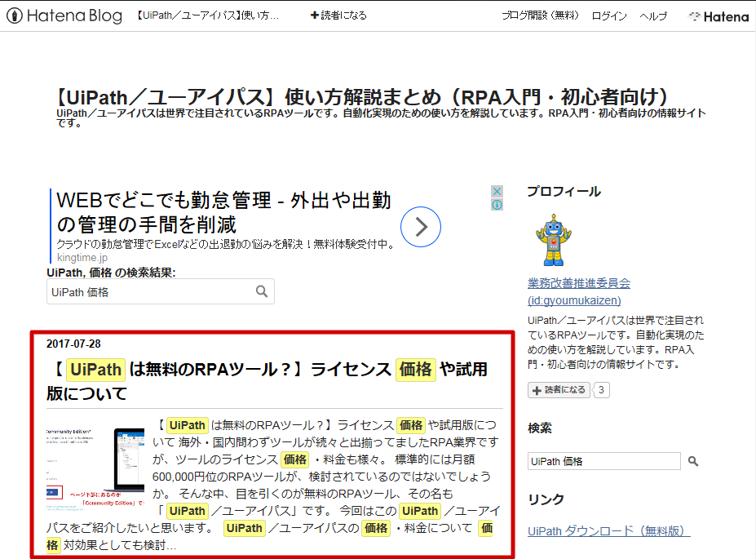Click the blog description under the title

[x=381, y=118]
